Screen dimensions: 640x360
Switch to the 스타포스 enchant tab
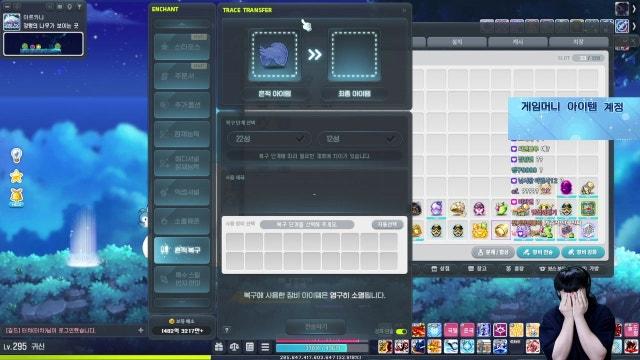182,47
